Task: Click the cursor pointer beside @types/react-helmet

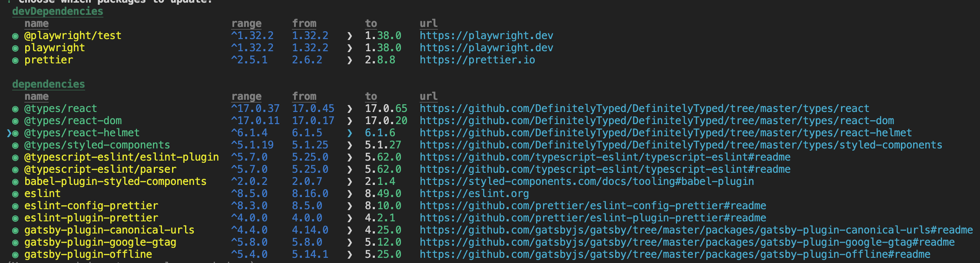Action: (x=9, y=133)
